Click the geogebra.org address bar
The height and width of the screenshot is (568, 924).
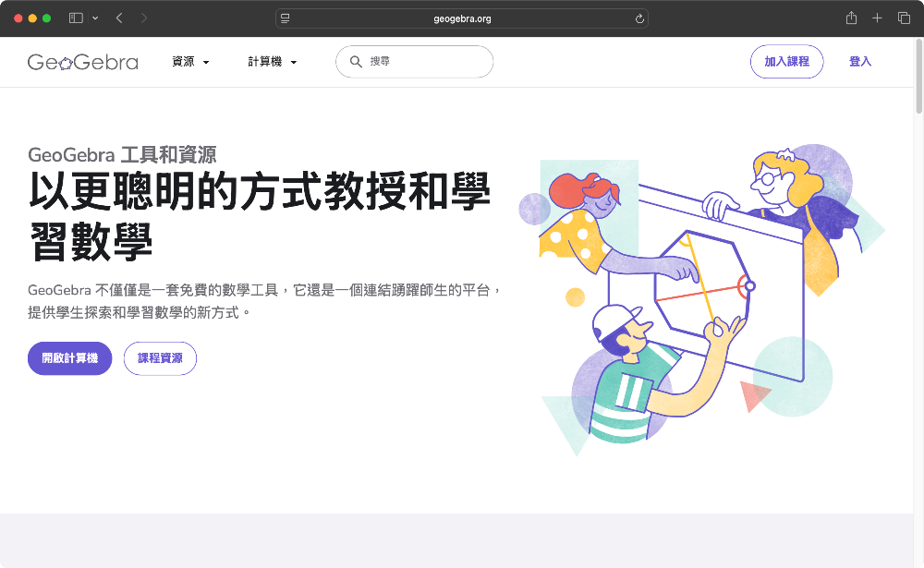point(462,18)
